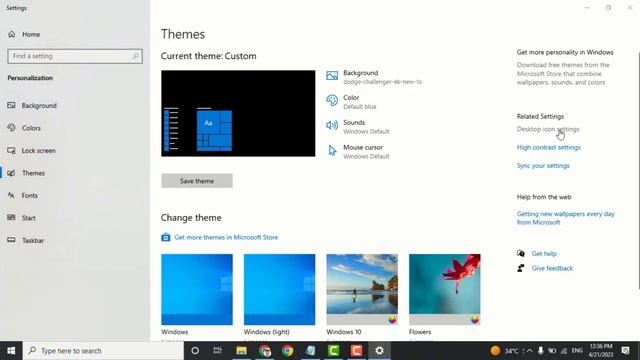Open the clock showing 12:36 PM

coord(600,351)
